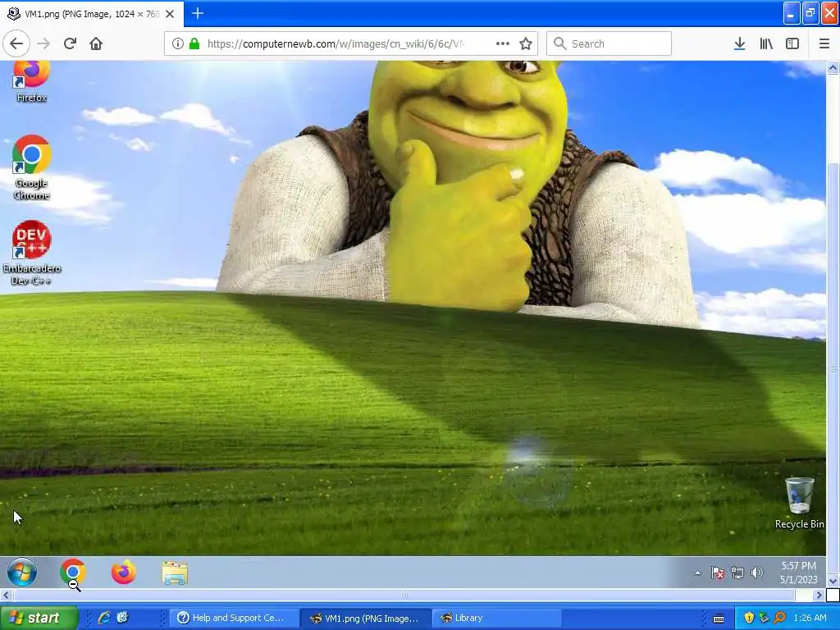The height and width of the screenshot is (630, 840).
Task: Click pinned File Explorer on Windows 7 taskbar
Action: click(175, 573)
